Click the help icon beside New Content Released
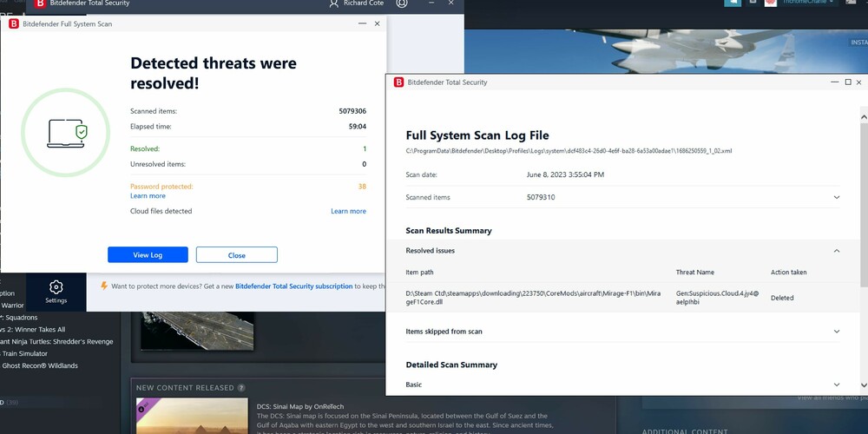Image resolution: width=868 pixels, height=434 pixels. coord(241,387)
